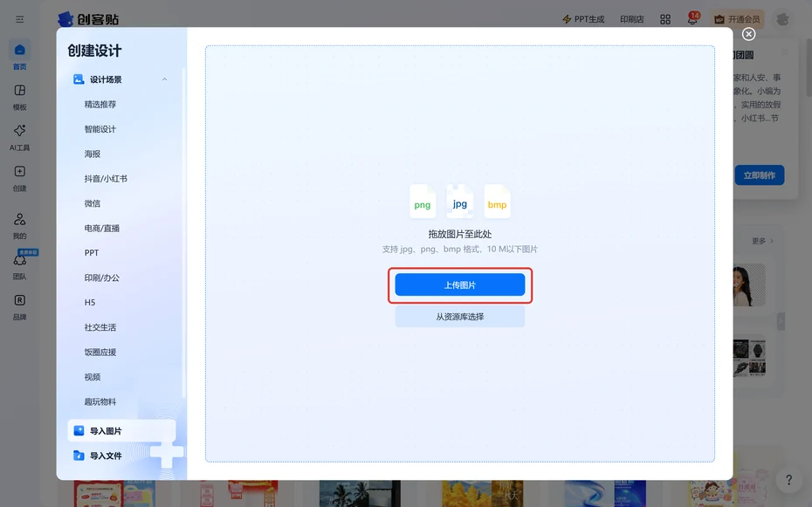Open the 首页 home icon

pyautogui.click(x=20, y=51)
